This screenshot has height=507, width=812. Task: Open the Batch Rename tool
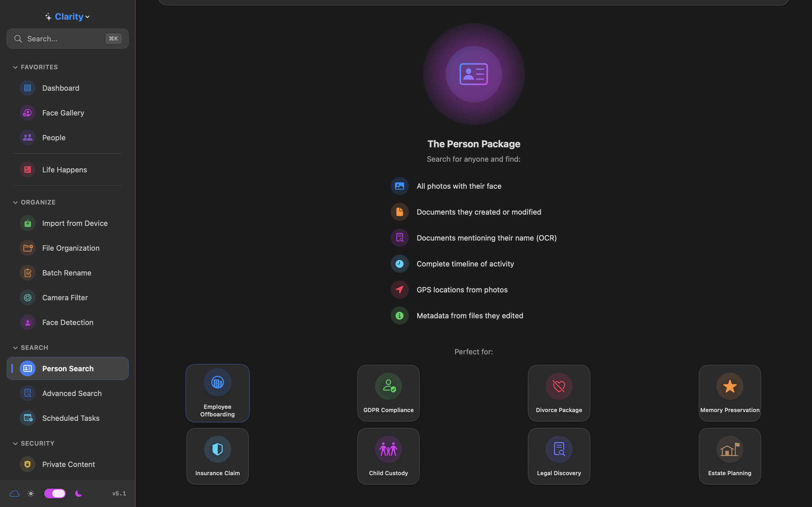click(x=67, y=273)
